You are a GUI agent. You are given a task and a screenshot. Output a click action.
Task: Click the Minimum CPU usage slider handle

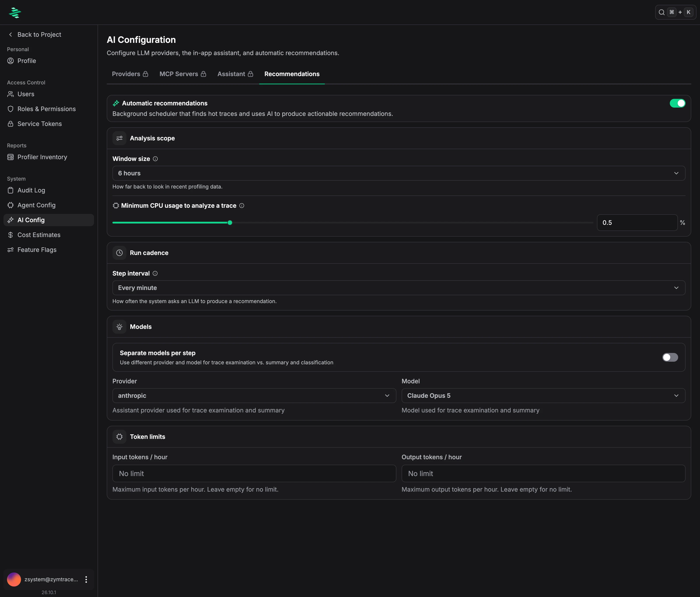click(x=230, y=223)
